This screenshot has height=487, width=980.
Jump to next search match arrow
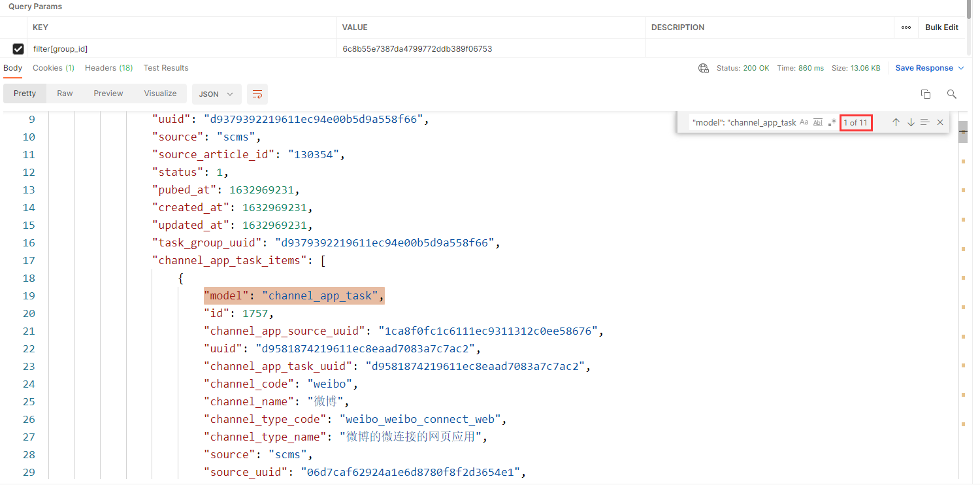click(910, 122)
